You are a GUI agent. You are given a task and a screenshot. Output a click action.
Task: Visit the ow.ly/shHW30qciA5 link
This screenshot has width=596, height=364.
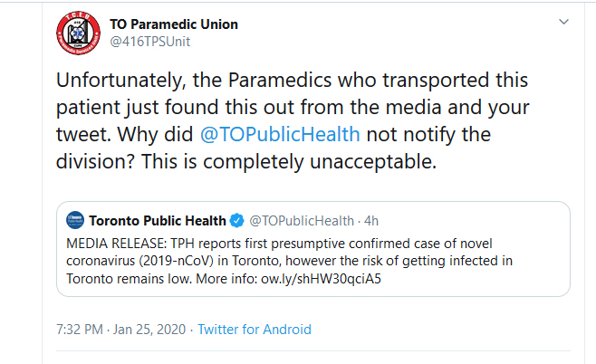coord(321,279)
